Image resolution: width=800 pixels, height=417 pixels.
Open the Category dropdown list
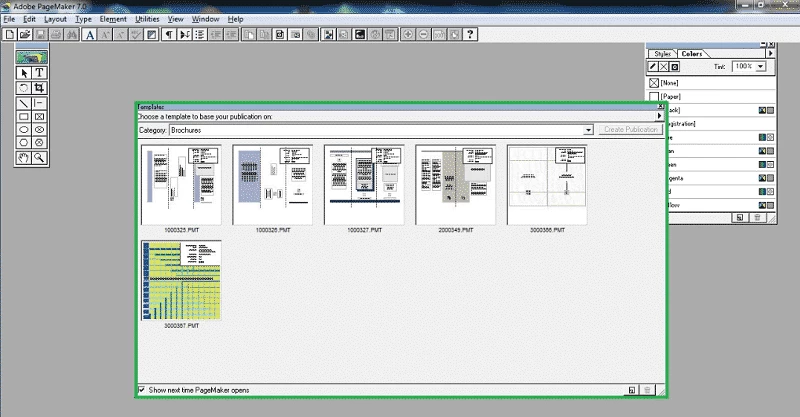589,130
